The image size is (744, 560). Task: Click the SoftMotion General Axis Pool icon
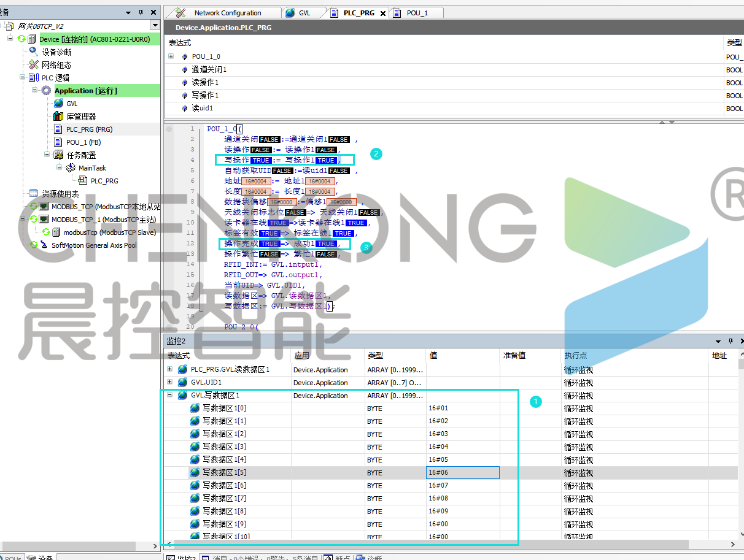point(44,245)
